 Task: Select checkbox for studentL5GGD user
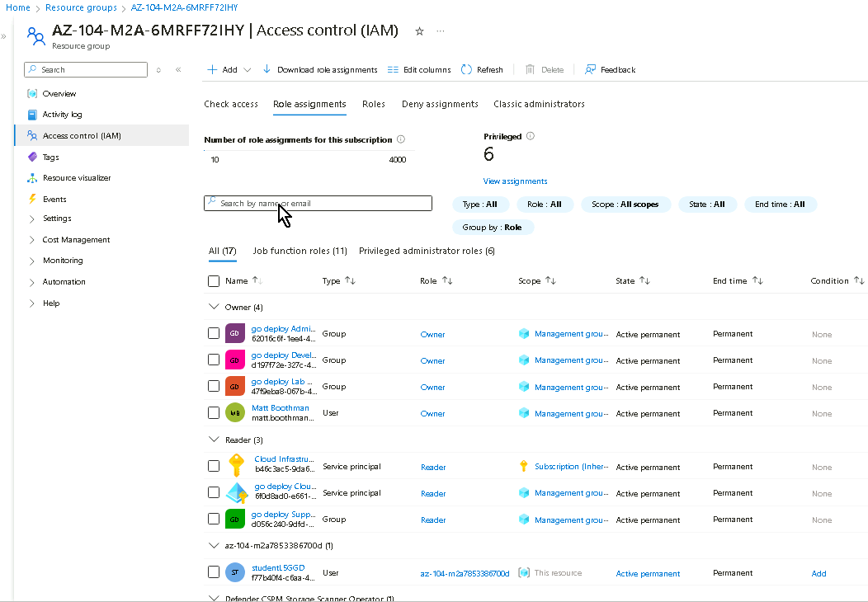coord(214,572)
